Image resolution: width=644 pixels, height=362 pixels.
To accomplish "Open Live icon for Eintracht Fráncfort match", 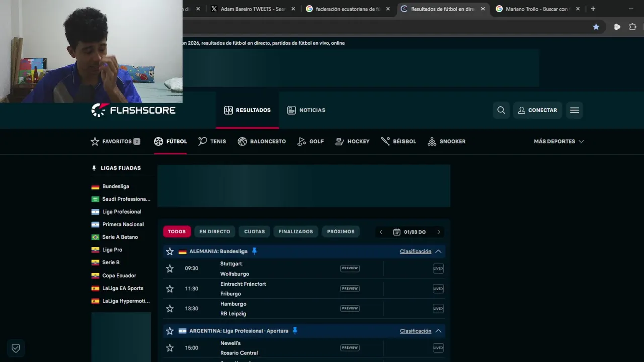I will [438, 289].
